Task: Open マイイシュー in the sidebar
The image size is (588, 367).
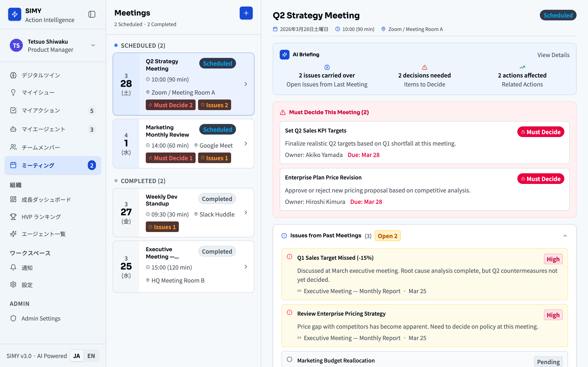Action: (x=38, y=93)
